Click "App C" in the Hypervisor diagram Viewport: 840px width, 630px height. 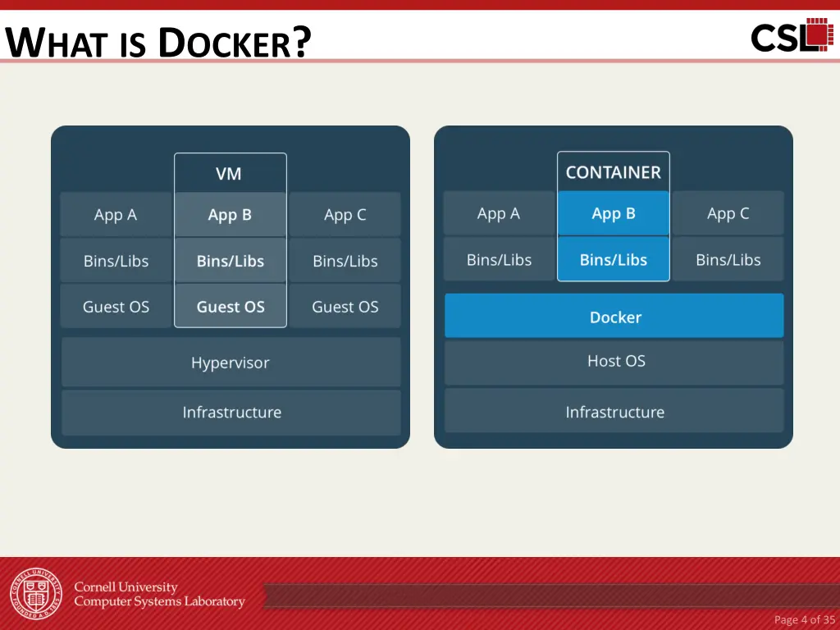click(x=345, y=214)
